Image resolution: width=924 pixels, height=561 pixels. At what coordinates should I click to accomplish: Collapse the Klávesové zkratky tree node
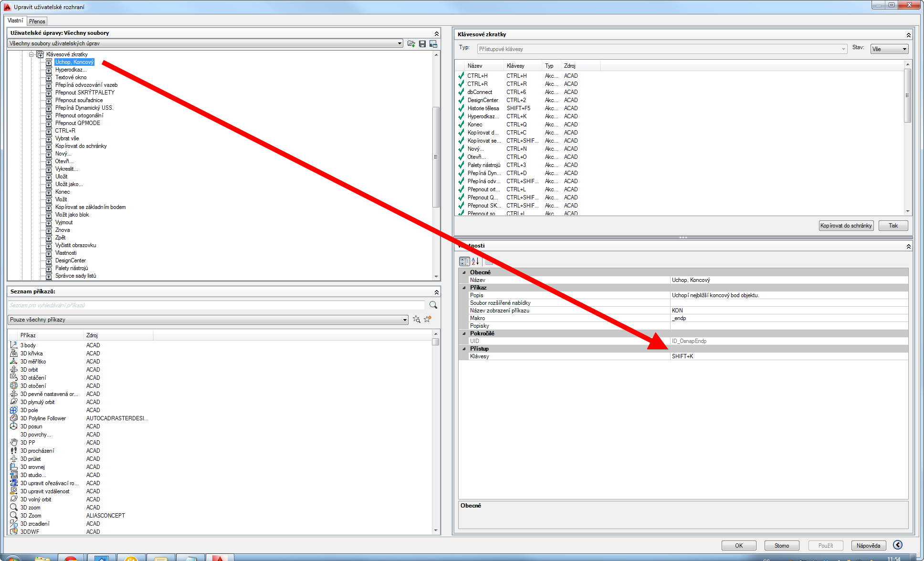click(31, 54)
